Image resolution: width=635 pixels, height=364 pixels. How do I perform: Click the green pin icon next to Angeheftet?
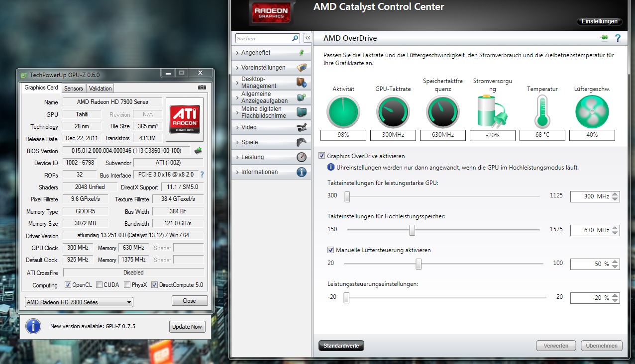(x=301, y=53)
